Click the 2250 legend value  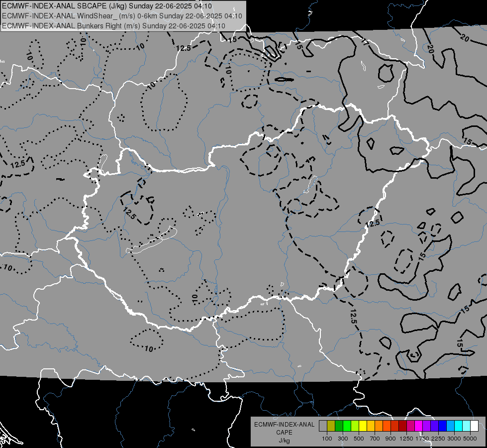(x=439, y=439)
